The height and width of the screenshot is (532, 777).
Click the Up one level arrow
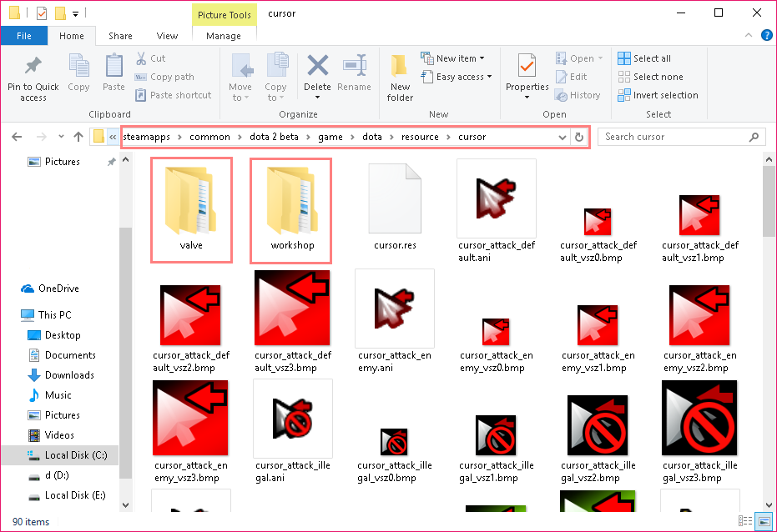click(x=78, y=137)
